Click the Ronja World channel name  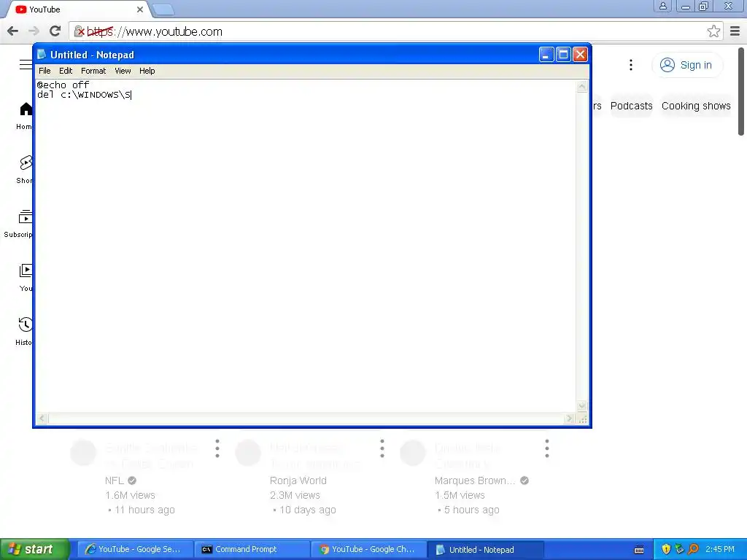(x=298, y=481)
